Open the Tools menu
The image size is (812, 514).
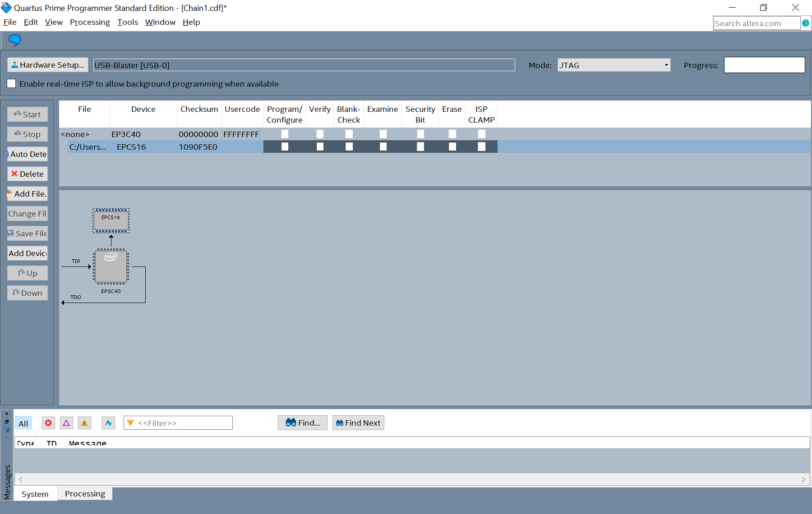coord(128,22)
